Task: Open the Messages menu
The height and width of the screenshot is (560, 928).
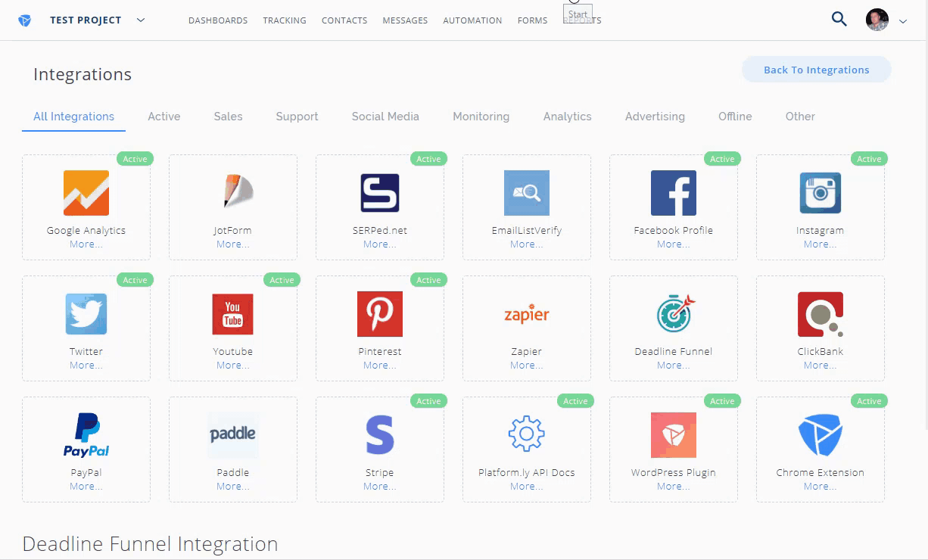Action: [x=405, y=20]
